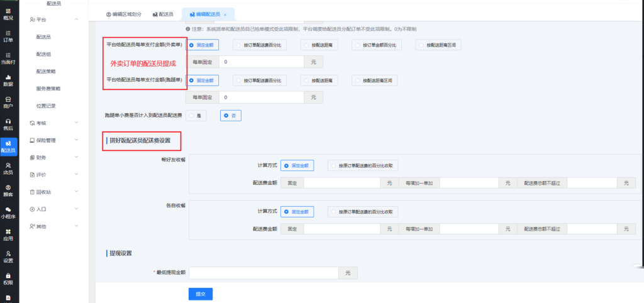This screenshot has width=644, height=303.
Task: Click the 最低提现金额 input field
Action: coord(264,273)
